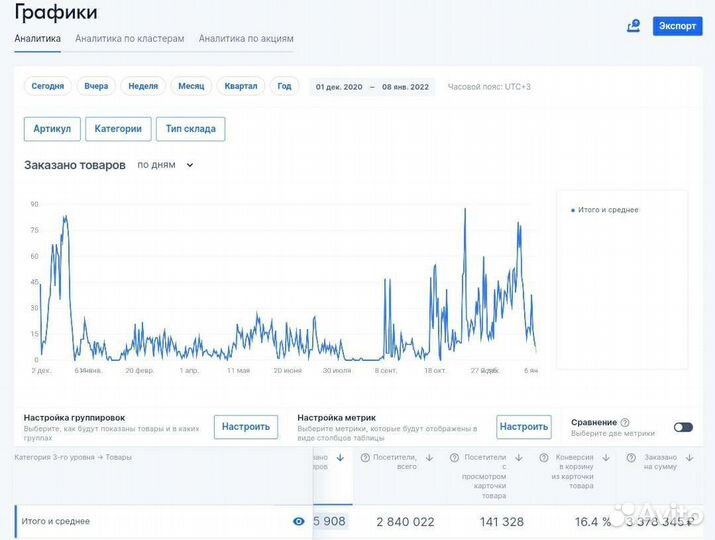The height and width of the screenshot is (540, 715).
Task: Click Настроить under Настройка группировок
Action: point(246,427)
